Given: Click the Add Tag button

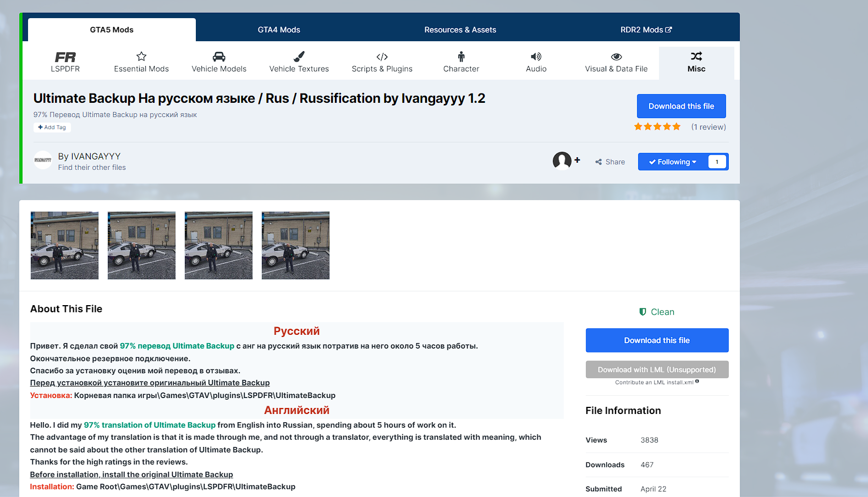Looking at the screenshot, I should point(52,128).
